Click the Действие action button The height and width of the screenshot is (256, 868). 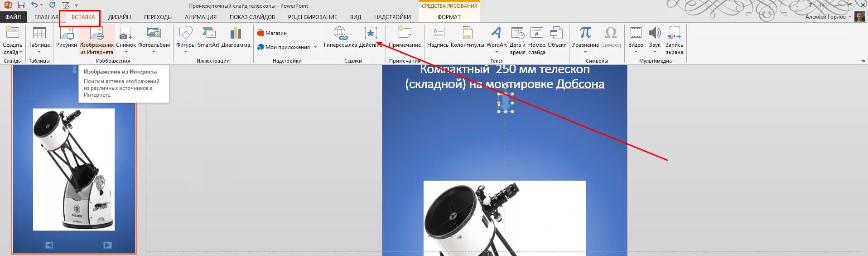click(371, 37)
